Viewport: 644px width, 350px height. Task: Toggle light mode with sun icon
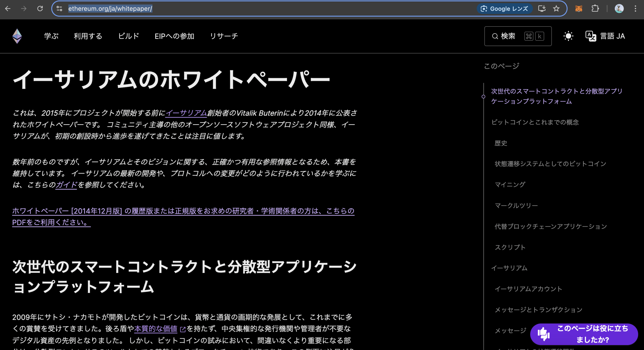568,36
